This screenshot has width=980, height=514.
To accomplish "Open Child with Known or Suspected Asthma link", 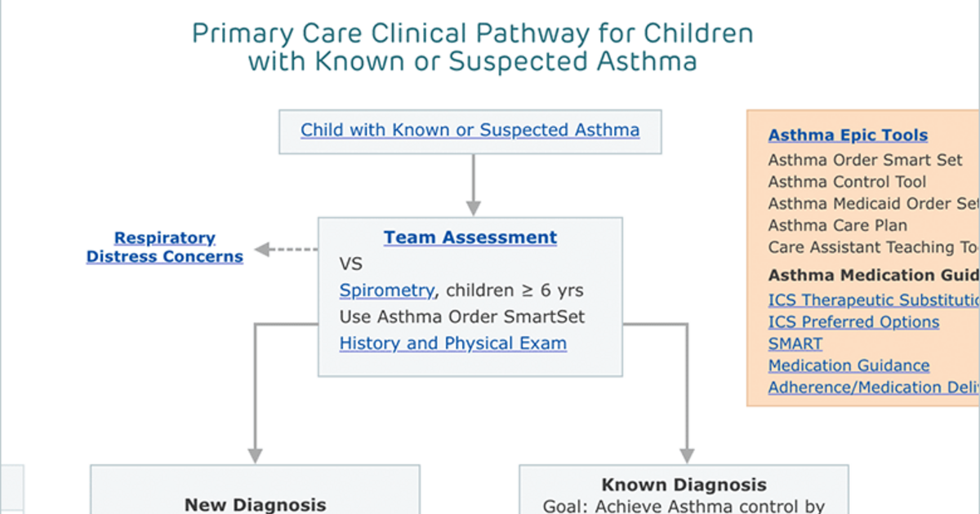I will coord(470,130).
